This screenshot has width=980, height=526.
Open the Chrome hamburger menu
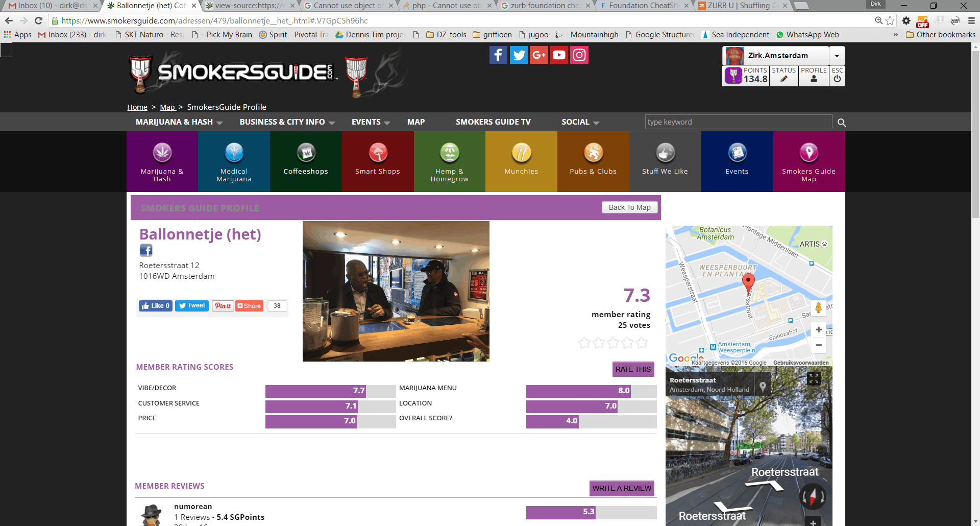(x=971, y=21)
